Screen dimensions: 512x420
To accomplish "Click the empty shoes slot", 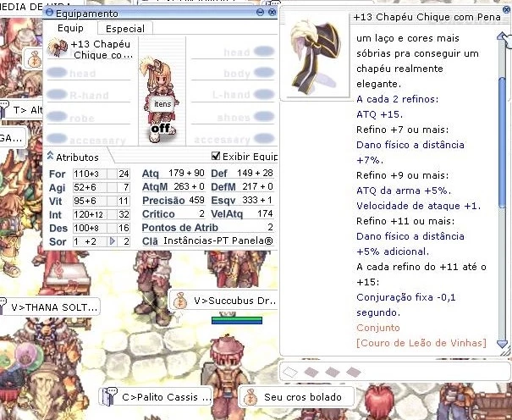I will tap(233, 117).
